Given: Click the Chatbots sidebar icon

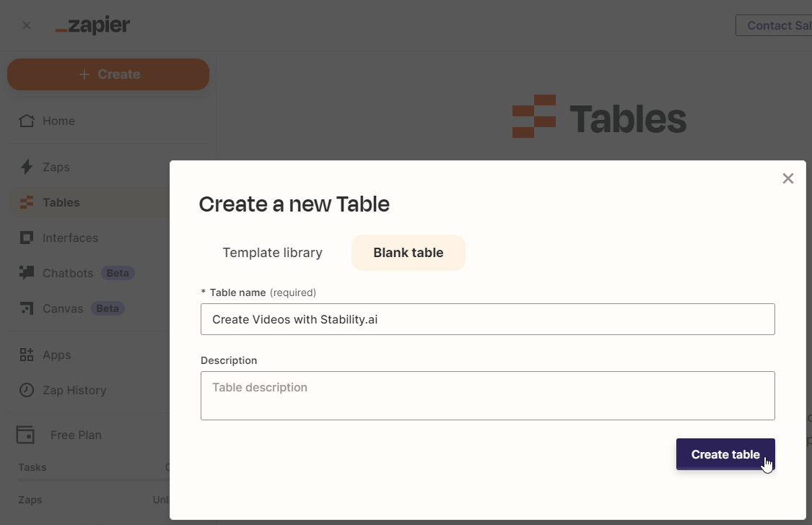Looking at the screenshot, I should tap(27, 273).
